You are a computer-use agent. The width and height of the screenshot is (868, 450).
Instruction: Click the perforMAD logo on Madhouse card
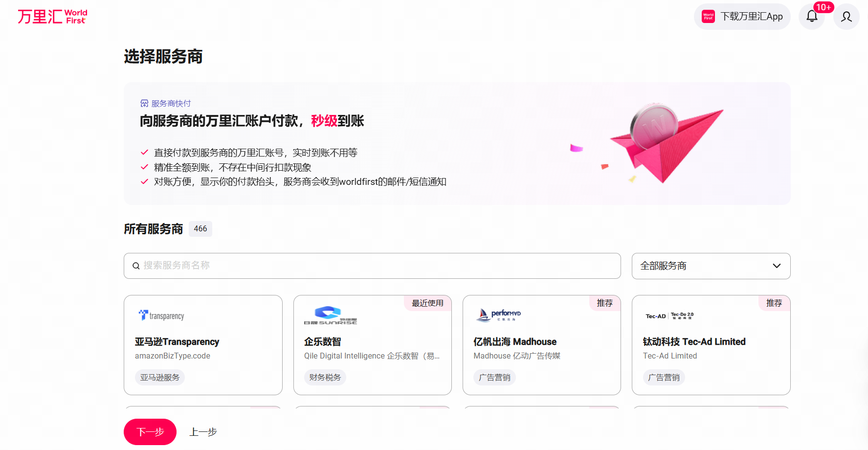pos(499,315)
